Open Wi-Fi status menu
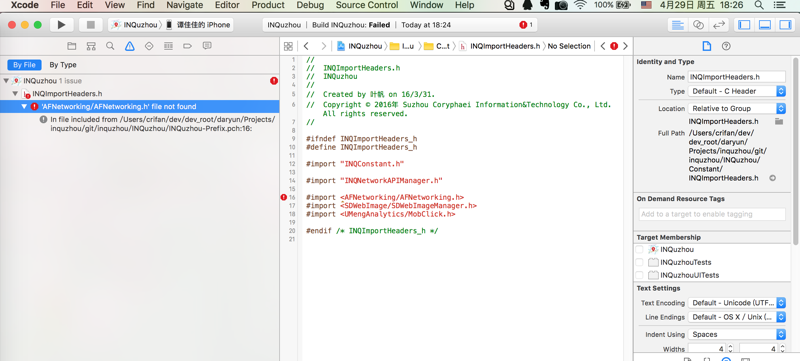The width and height of the screenshot is (800, 361). (x=580, y=5)
